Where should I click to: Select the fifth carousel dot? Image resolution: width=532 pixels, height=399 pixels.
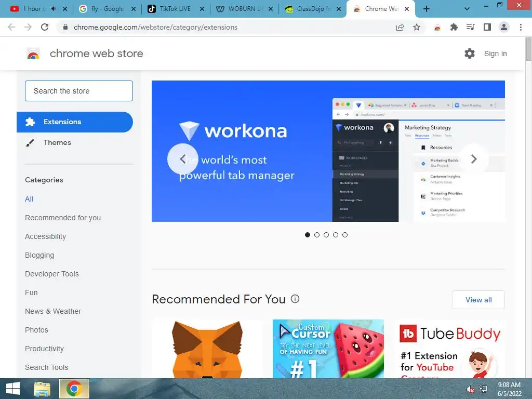pos(345,235)
